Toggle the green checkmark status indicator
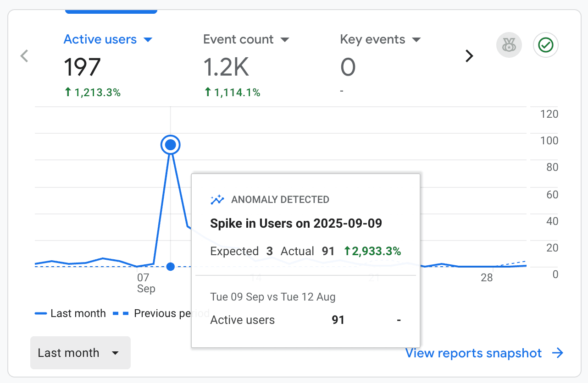The width and height of the screenshot is (588, 383). [545, 45]
